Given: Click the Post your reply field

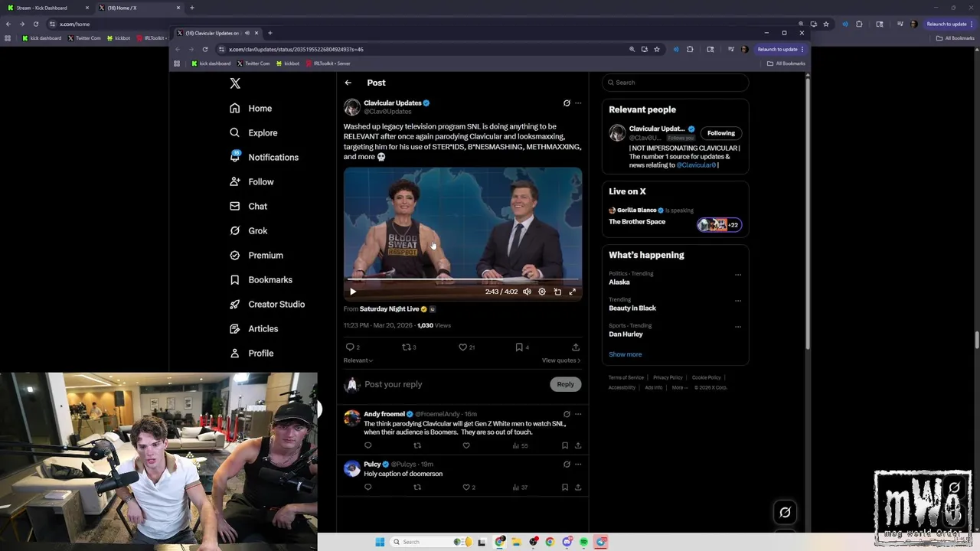Looking at the screenshot, I should click(x=456, y=384).
